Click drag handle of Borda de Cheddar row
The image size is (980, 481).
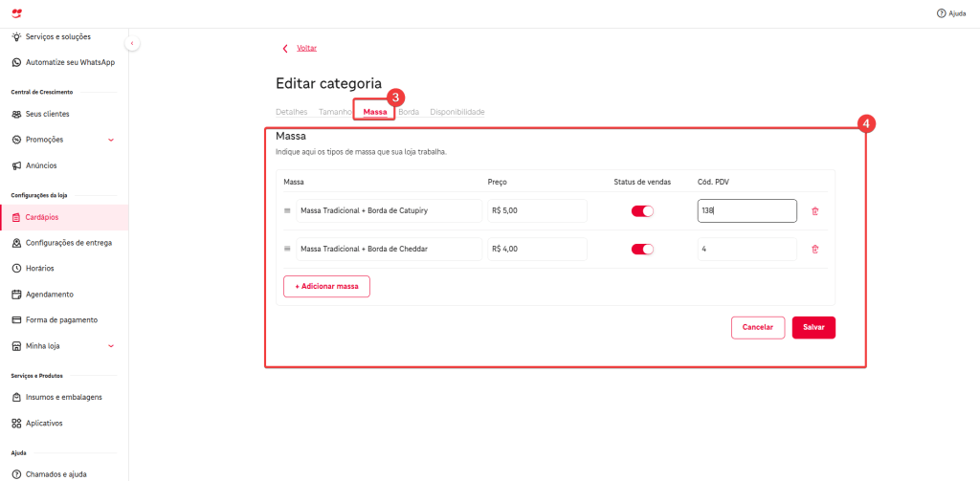[287, 250]
